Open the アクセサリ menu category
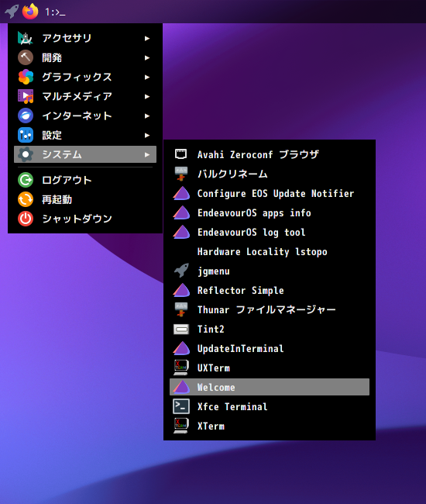The width and height of the screenshot is (426, 504). 85,38
